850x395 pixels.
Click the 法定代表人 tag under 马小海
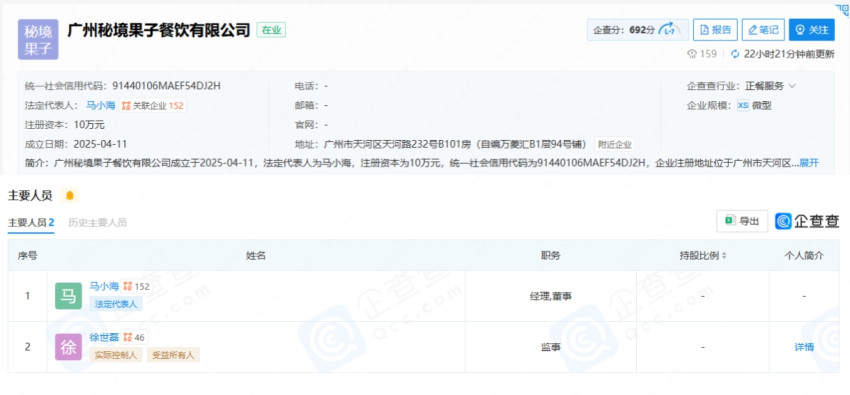(x=117, y=304)
